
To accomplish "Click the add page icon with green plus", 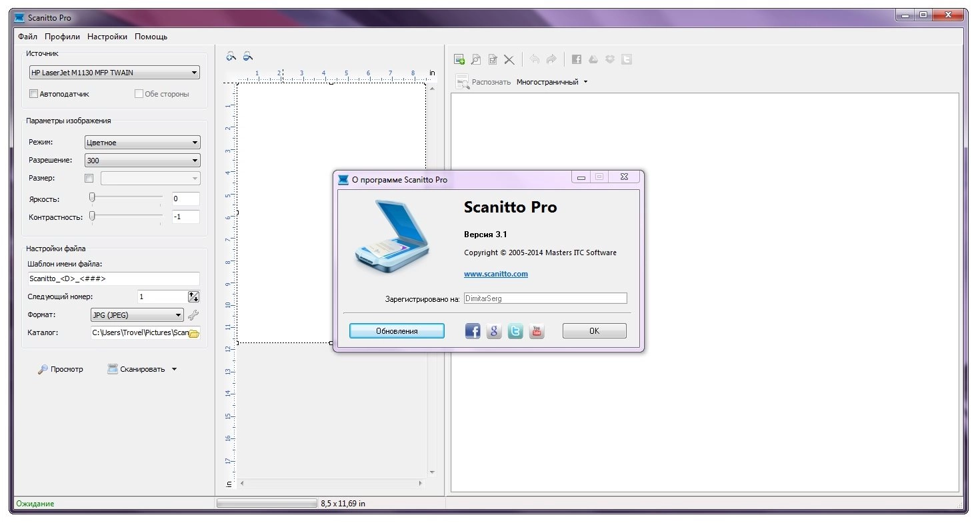I will tap(459, 59).
